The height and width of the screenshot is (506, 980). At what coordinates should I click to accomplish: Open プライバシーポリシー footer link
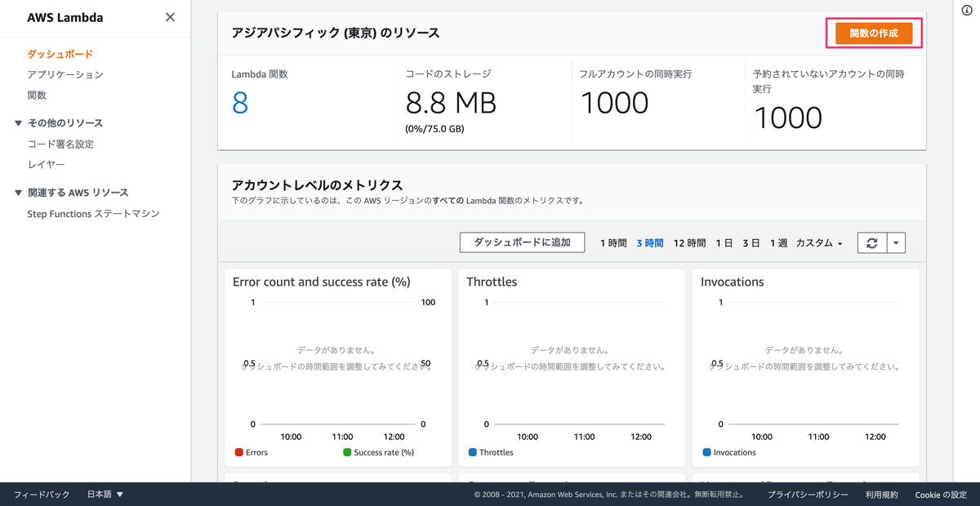(808, 495)
